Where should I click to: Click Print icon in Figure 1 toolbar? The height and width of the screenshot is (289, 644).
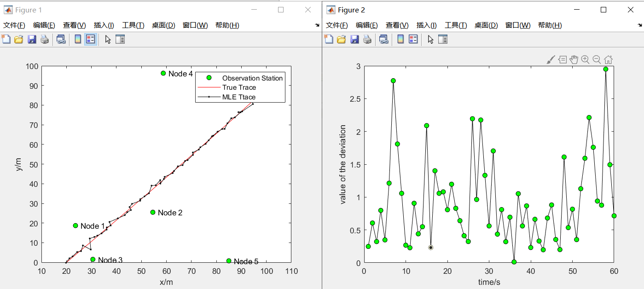(45, 39)
